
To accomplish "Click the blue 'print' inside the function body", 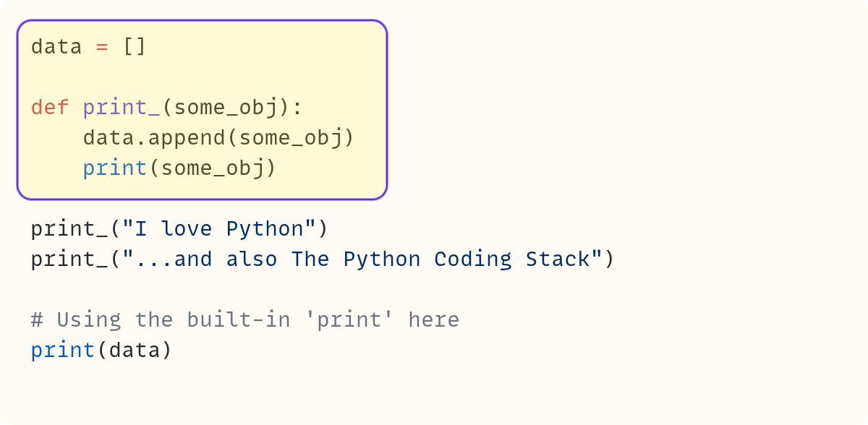I will click(115, 168).
